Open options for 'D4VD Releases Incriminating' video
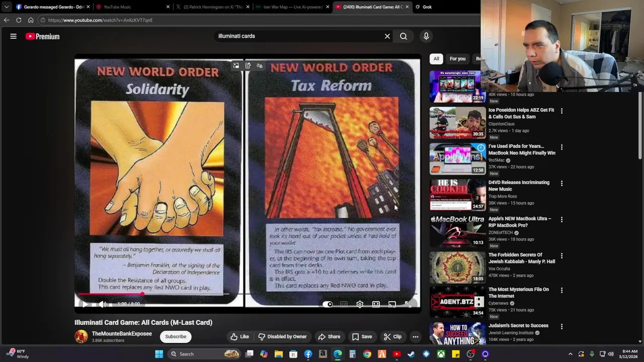The height and width of the screenshot is (362, 644). pos(561,183)
